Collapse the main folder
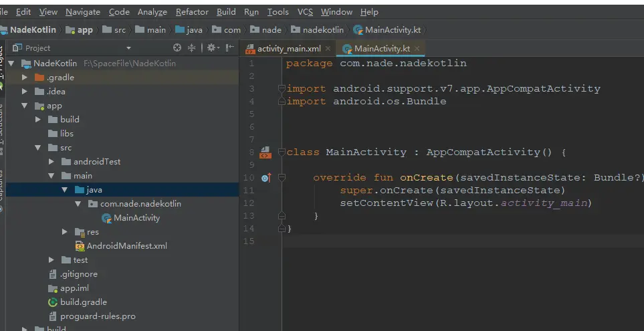This screenshot has width=644, height=331. coord(51,176)
